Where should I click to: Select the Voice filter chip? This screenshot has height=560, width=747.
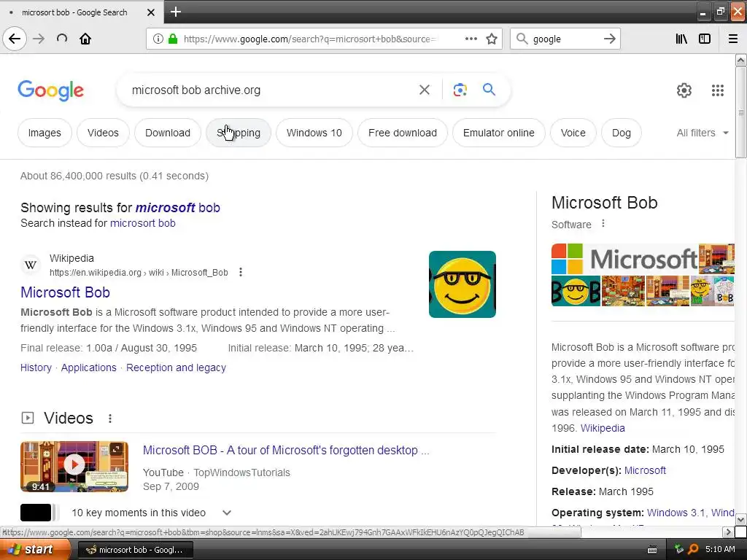(x=573, y=133)
